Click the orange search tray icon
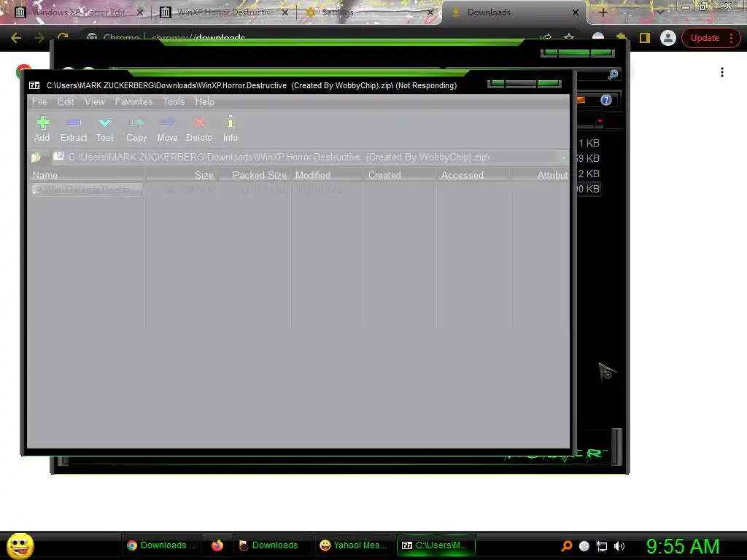 tap(566, 546)
